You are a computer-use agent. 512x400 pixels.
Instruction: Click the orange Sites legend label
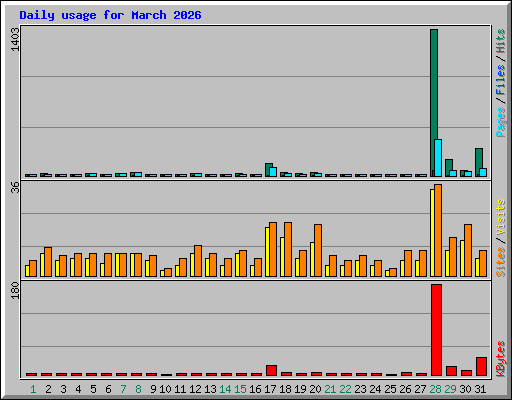pyautogui.click(x=501, y=262)
